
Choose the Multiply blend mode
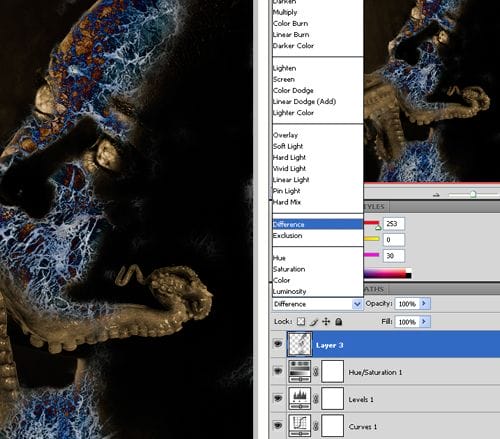[x=285, y=12]
